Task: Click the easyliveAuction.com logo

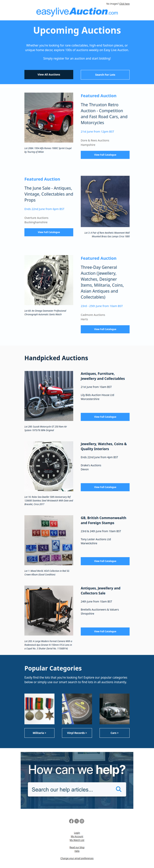Action: pyautogui.click(x=77, y=12)
